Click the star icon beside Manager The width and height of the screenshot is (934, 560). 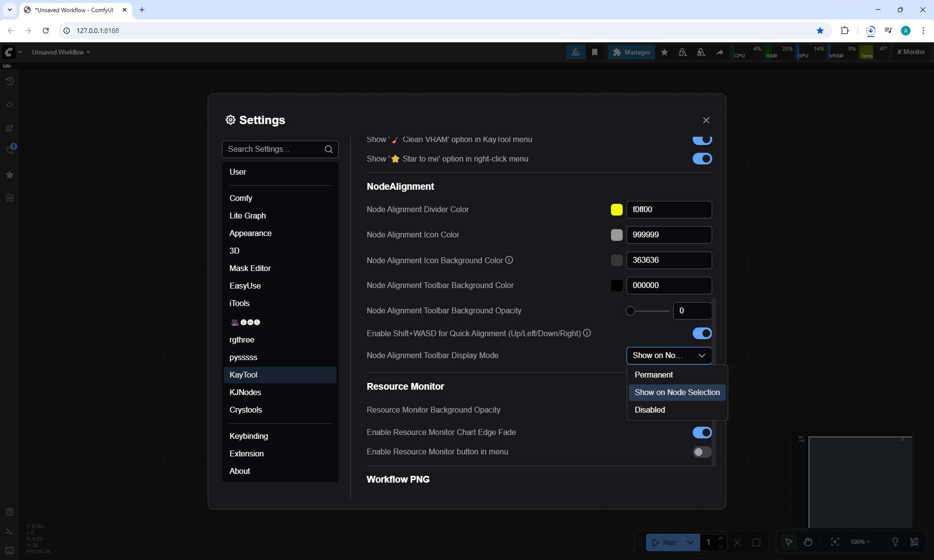click(x=664, y=52)
